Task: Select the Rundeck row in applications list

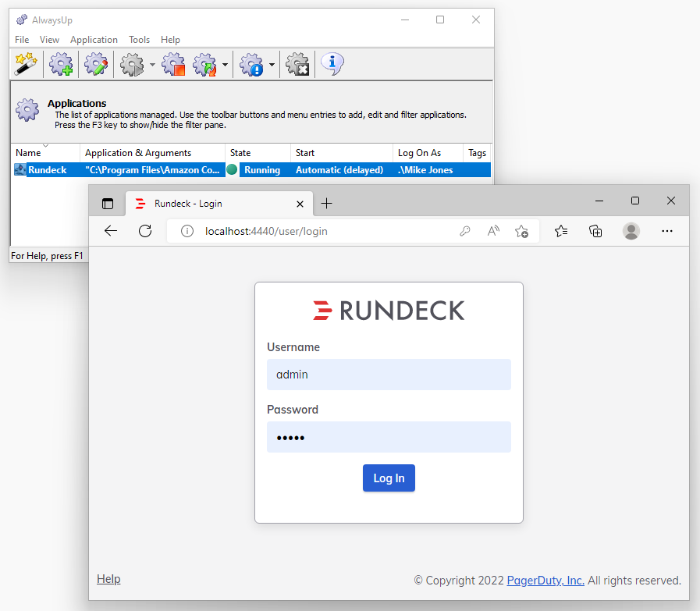Action: tap(47, 170)
